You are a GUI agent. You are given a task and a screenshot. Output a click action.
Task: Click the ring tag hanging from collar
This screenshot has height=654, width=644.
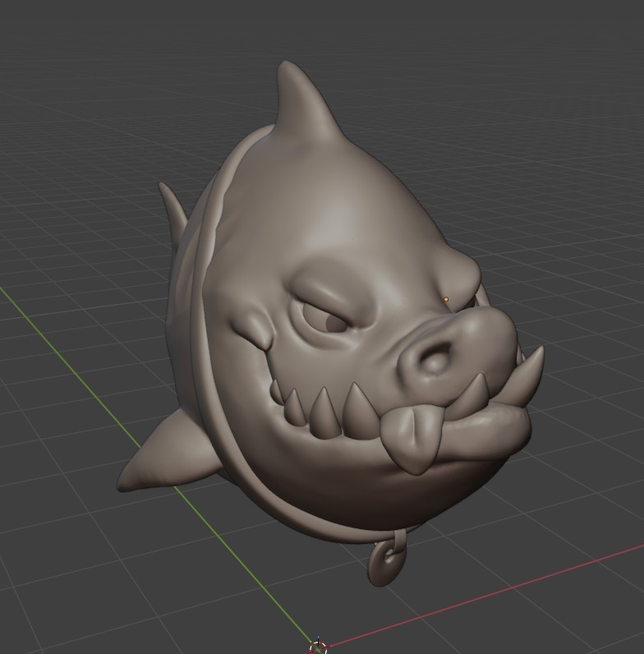click(x=386, y=560)
